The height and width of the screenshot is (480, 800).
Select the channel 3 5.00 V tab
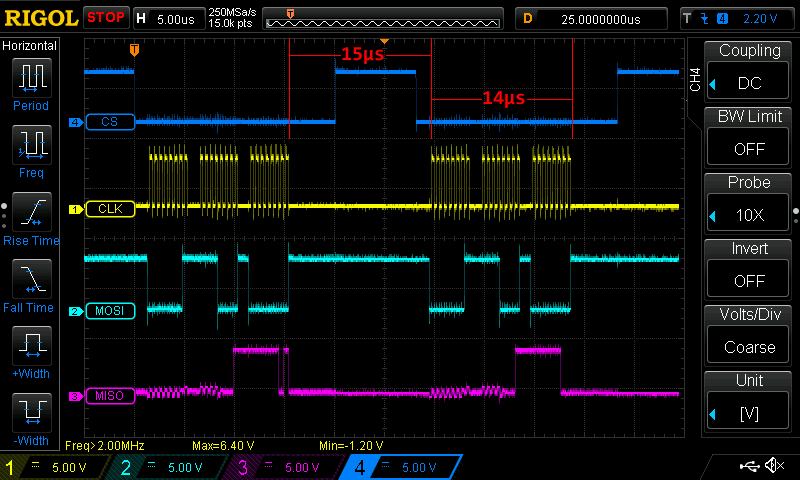(287, 467)
